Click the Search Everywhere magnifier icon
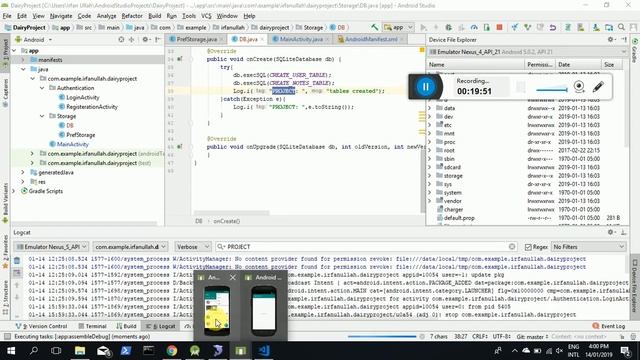The width and height of the screenshot is (640, 360). point(622,27)
